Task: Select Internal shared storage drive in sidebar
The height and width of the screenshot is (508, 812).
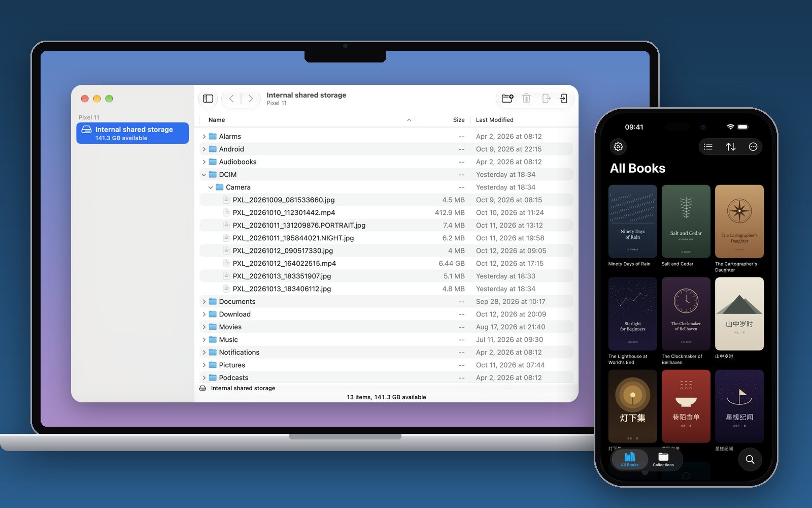Action: 132,133
